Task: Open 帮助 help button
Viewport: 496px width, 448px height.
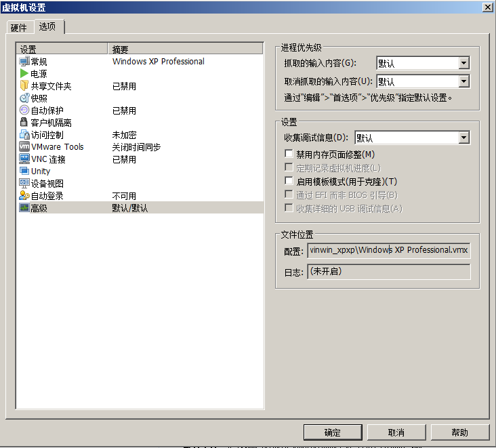Action: 460,432
